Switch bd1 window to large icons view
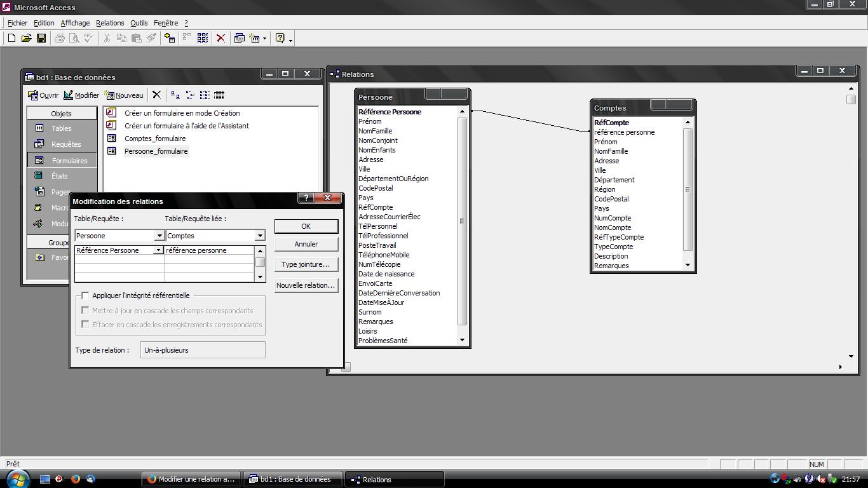The width and height of the screenshot is (868, 488). coord(175,95)
